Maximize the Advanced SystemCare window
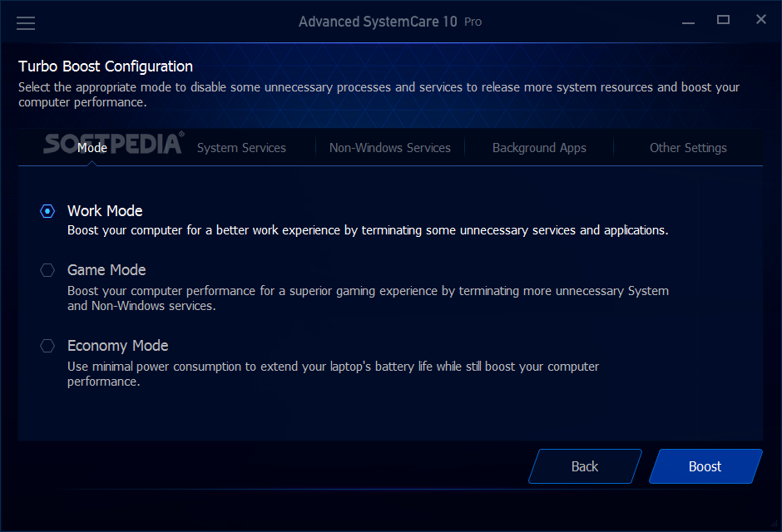 click(x=723, y=20)
